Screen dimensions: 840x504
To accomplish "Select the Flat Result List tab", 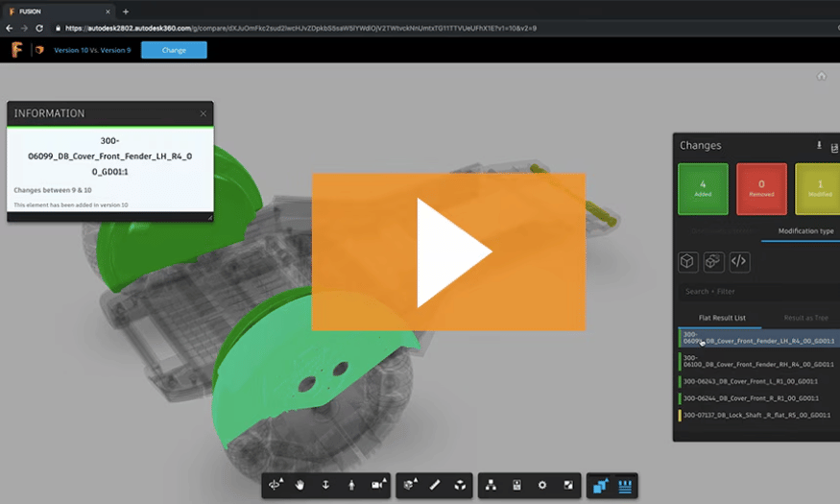I will point(721,318).
